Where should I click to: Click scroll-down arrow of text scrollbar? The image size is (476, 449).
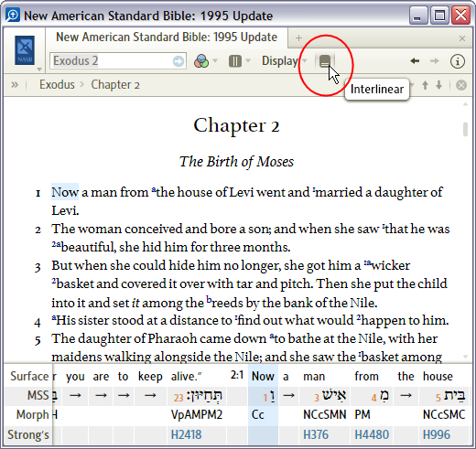[465, 357]
